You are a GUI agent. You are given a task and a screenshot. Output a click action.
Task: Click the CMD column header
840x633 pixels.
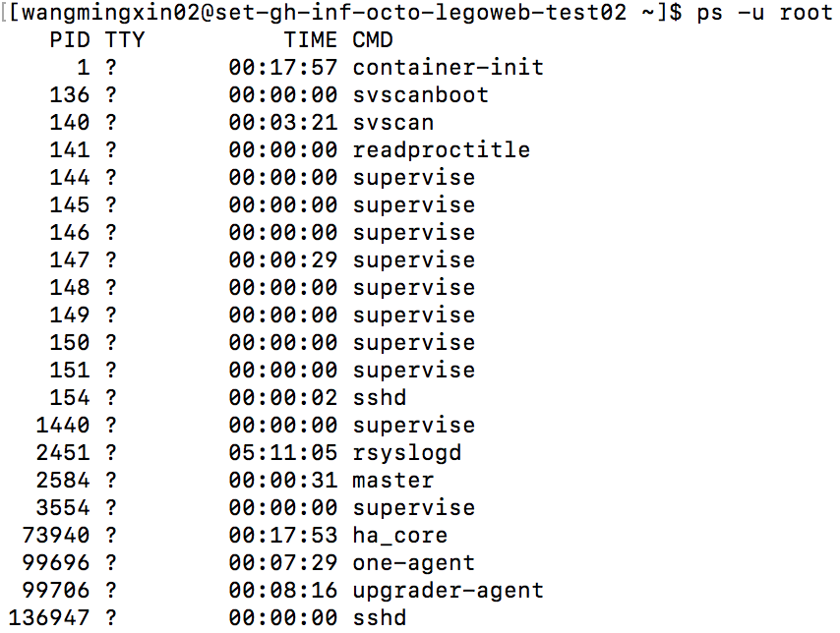[x=373, y=40]
